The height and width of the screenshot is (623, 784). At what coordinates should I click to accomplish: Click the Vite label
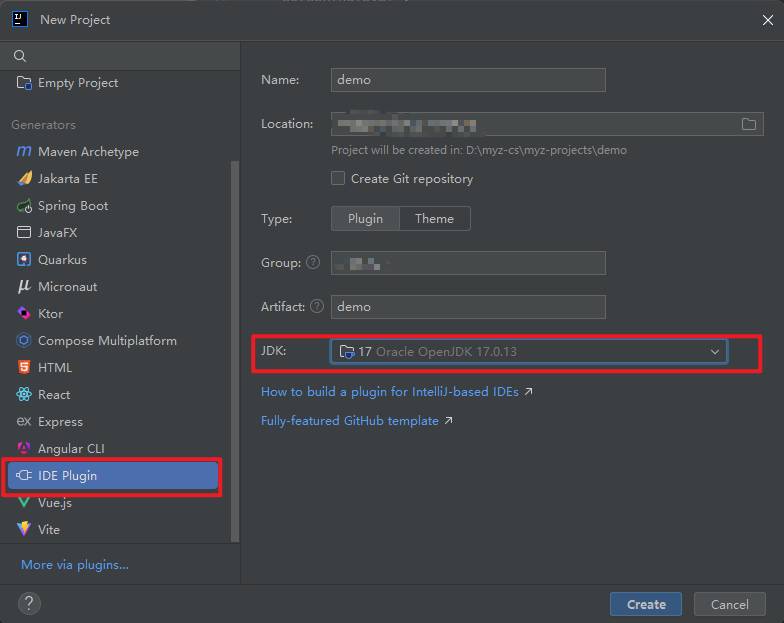(x=49, y=530)
